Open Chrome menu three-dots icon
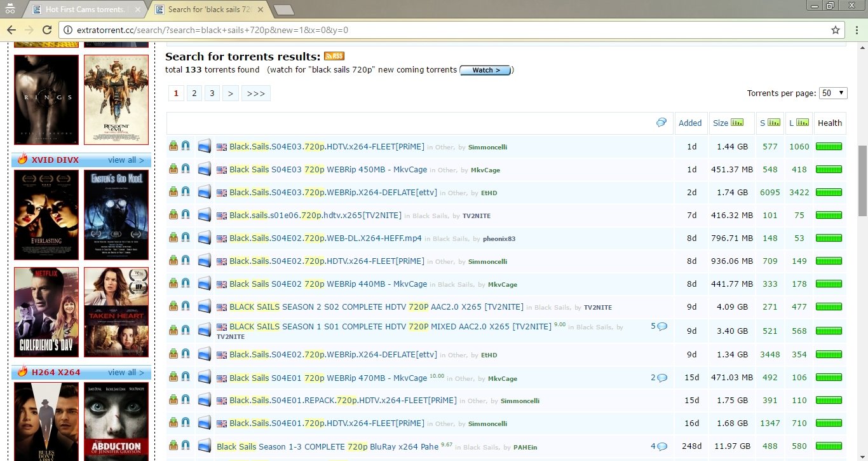868x461 pixels. (x=855, y=30)
